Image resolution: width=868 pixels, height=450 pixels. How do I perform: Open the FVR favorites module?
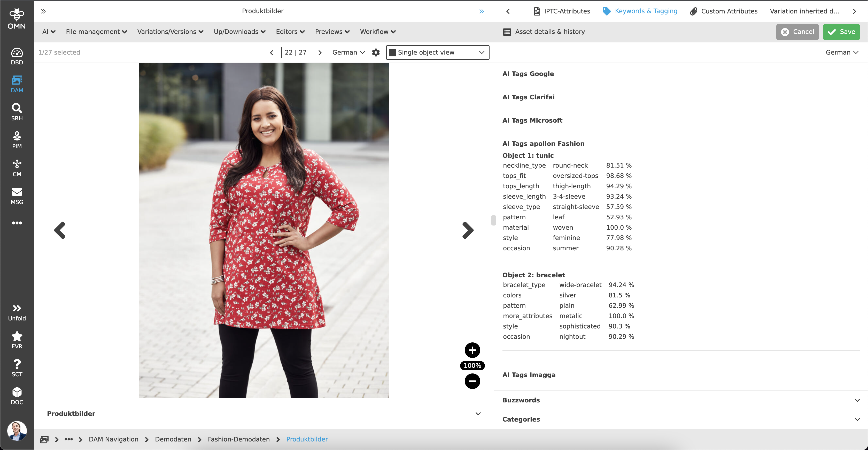click(x=17, y=339)
